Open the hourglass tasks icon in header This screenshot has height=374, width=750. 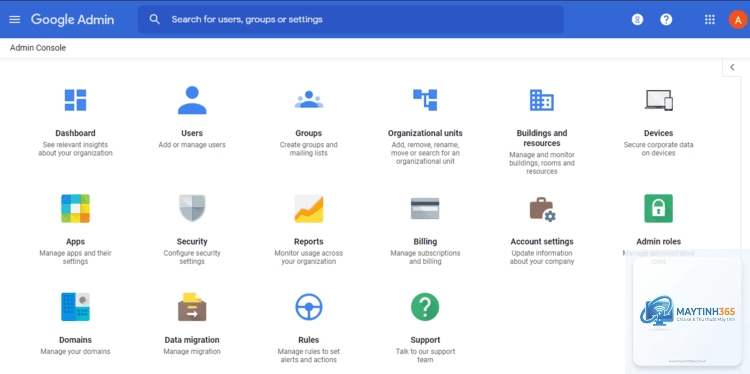point(637,20)
